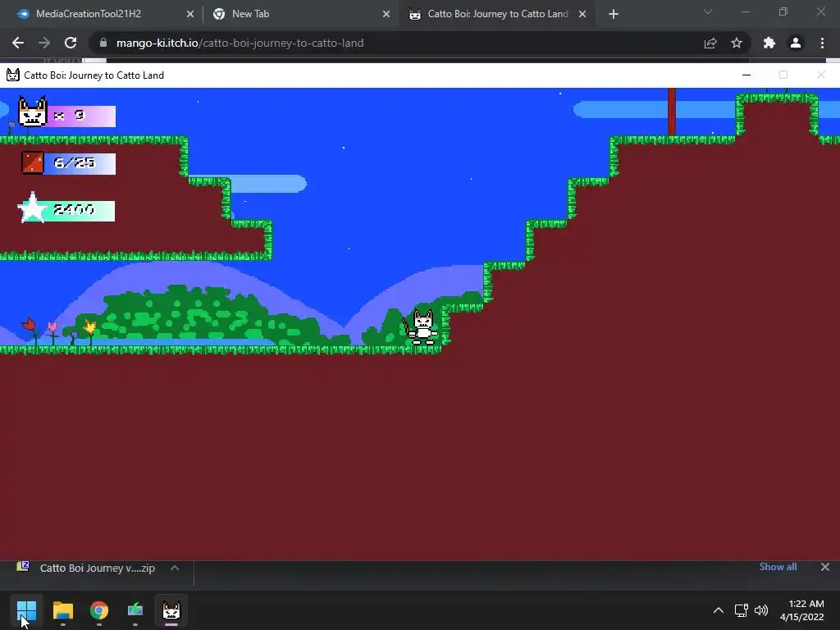View site info via the lock icon
840x630 pixels.
[103, 43]
